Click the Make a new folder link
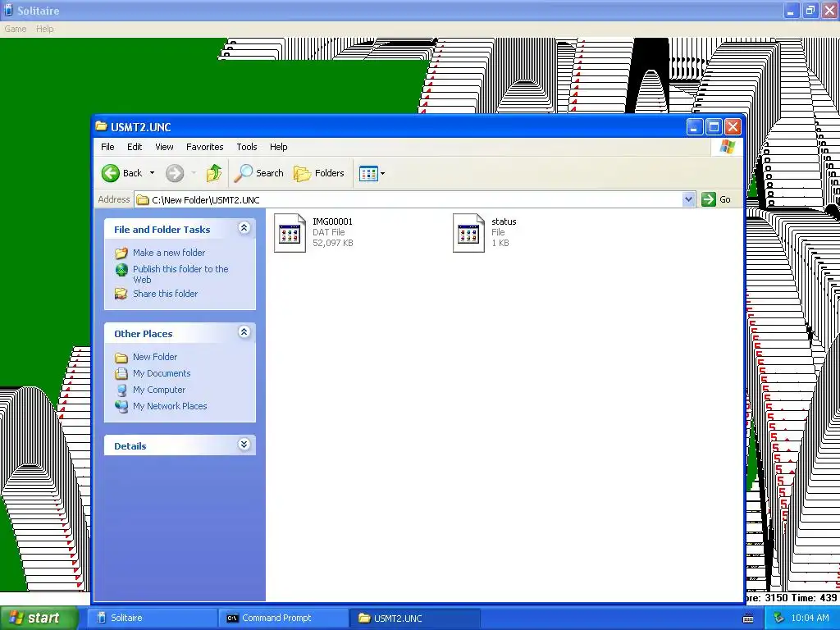 169,253
